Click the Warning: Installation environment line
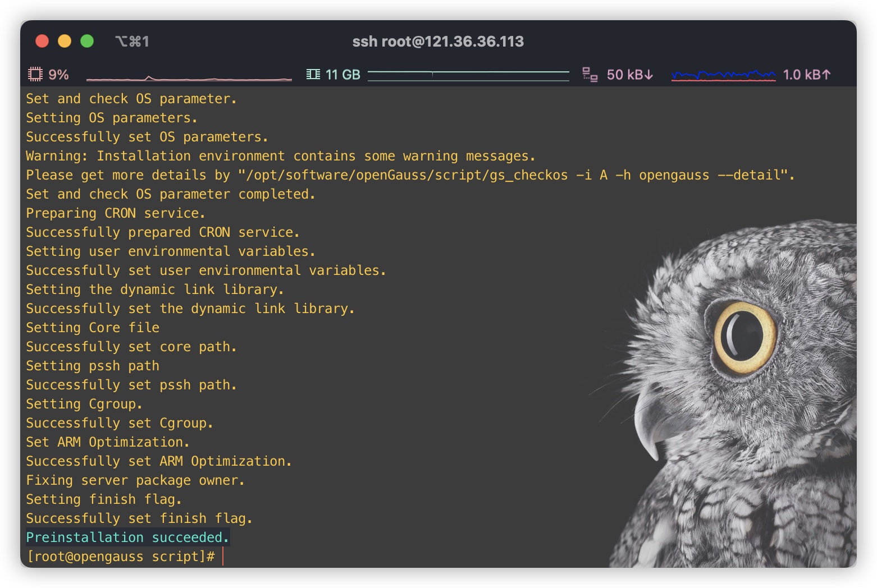This screenshot has width=877, height=588. pos(281,156)
